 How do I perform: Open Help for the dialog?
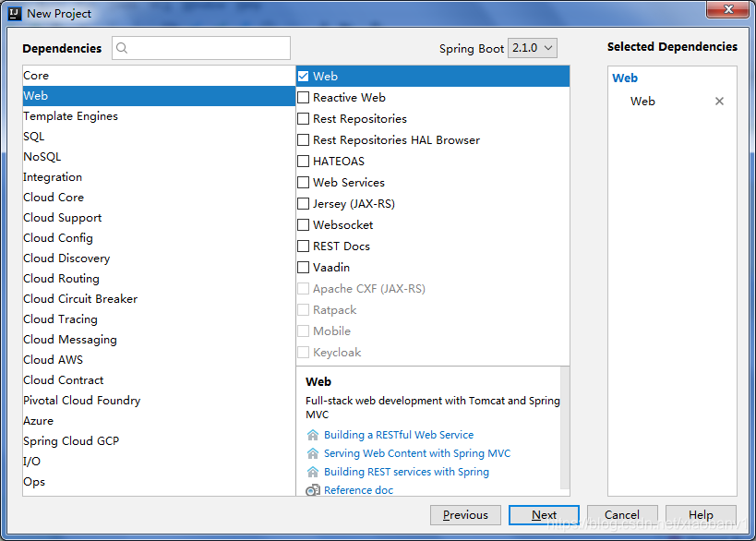pyautogui.click(x=701, y=515)
